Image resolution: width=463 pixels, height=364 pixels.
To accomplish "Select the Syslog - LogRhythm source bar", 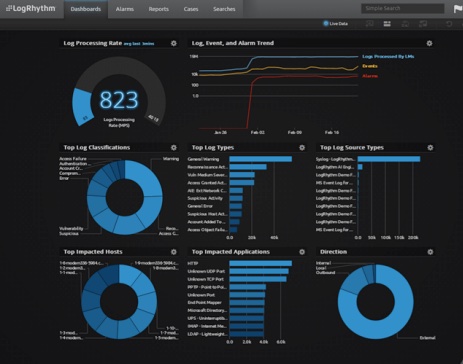I will click(x=389, y=159).
